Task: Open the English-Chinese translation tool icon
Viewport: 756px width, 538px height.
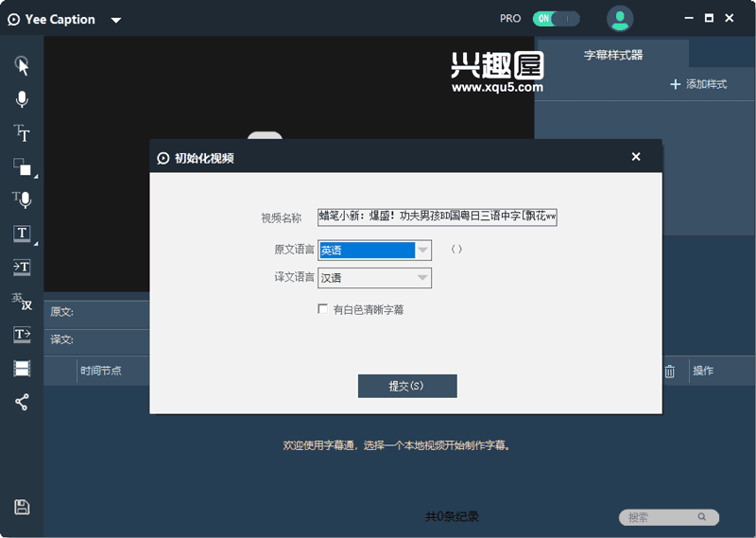Action: 22,302
